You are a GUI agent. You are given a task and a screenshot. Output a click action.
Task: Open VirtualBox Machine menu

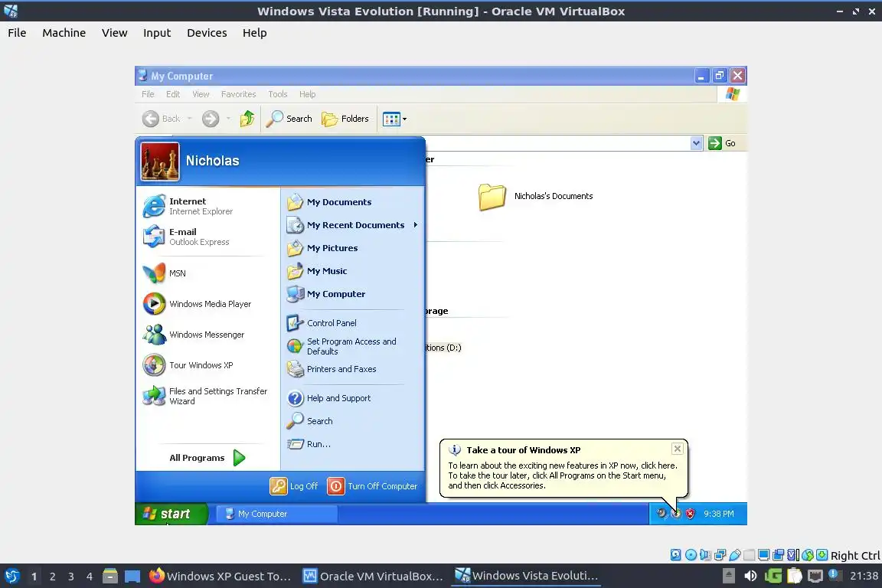pos(64,33)
